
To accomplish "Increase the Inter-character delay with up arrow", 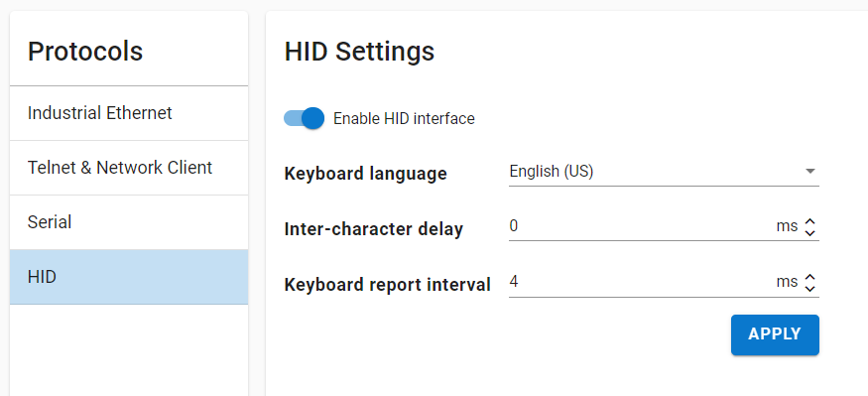I will click(810, 221).
